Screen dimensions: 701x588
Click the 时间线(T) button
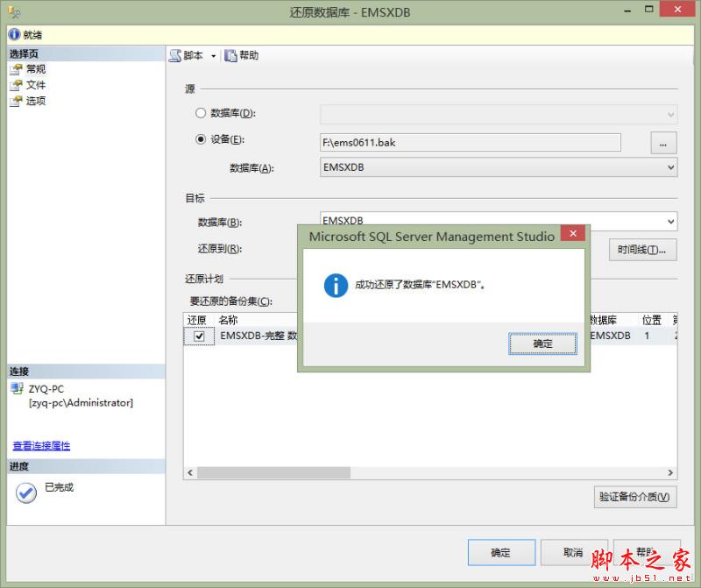coord(642,250)
